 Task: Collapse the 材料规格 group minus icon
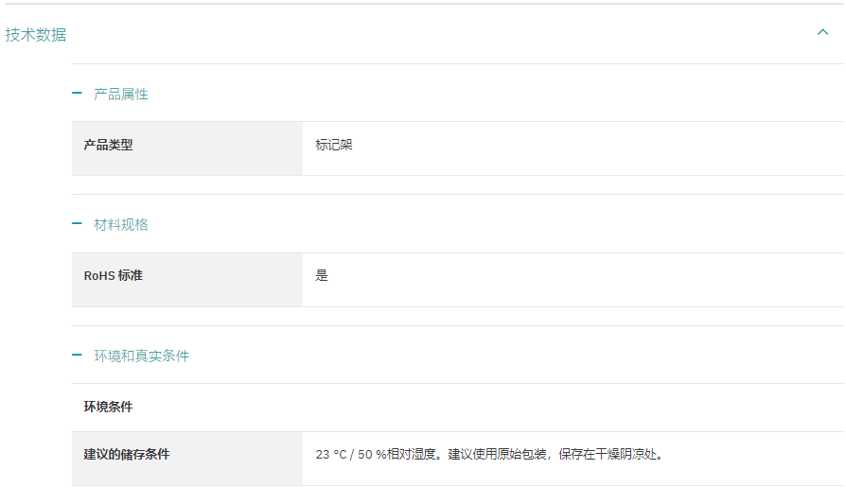[77, 224]
